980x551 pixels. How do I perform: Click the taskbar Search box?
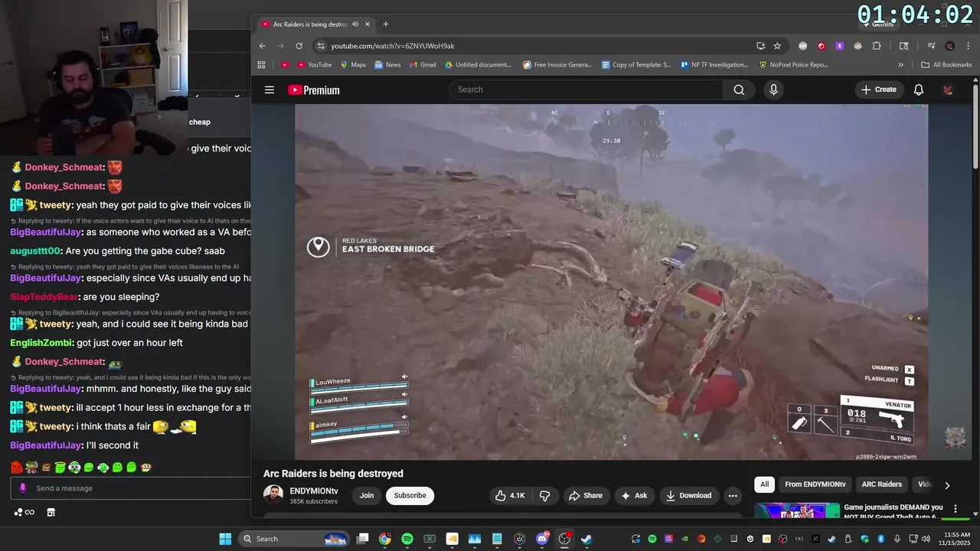click(295, 539)
